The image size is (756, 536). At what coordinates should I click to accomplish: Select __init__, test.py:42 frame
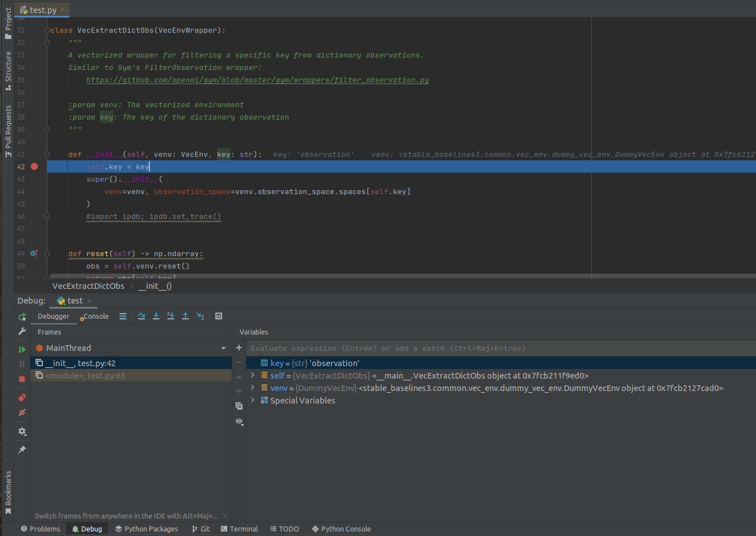click(131, 363)
